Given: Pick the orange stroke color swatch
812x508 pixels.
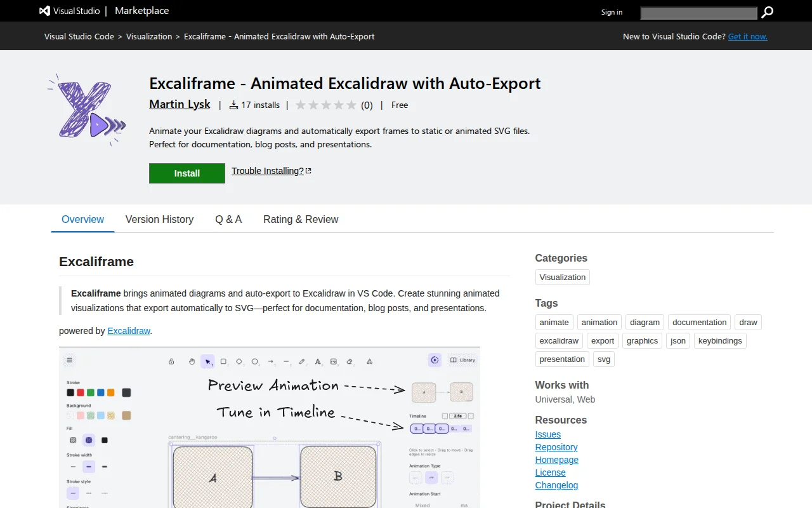Looking at the screenshot, I should tap(111, 392).
